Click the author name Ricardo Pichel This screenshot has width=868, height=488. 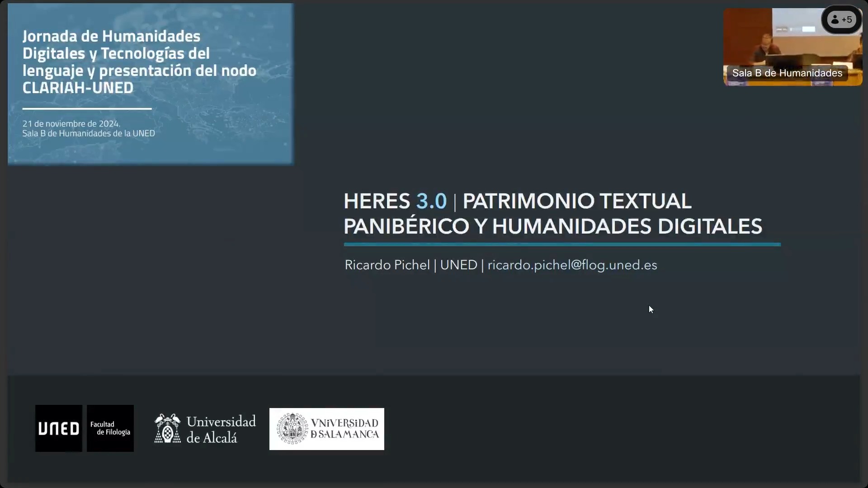387,265
